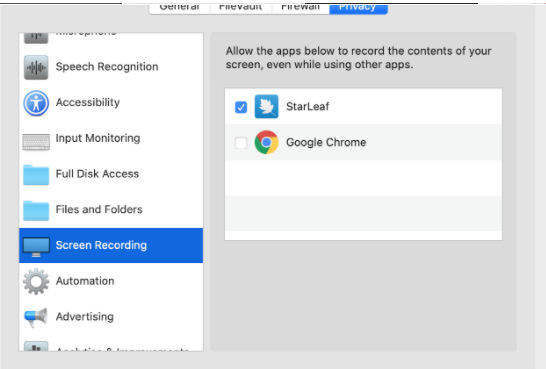Select the blue Accessibility figure icon
This screenshot has height=369, width=546.
pyautogui.click(x=36, y=103)
